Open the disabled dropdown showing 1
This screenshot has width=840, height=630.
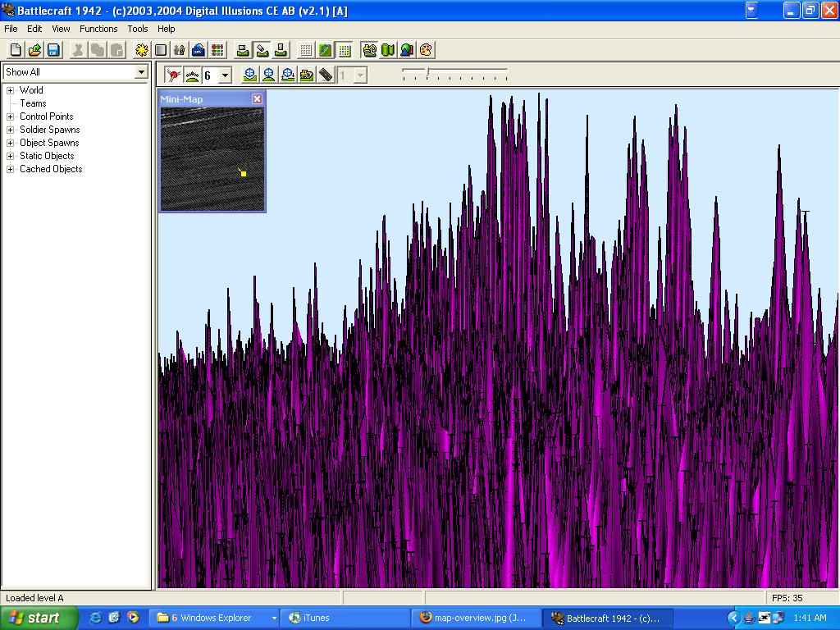361,75
